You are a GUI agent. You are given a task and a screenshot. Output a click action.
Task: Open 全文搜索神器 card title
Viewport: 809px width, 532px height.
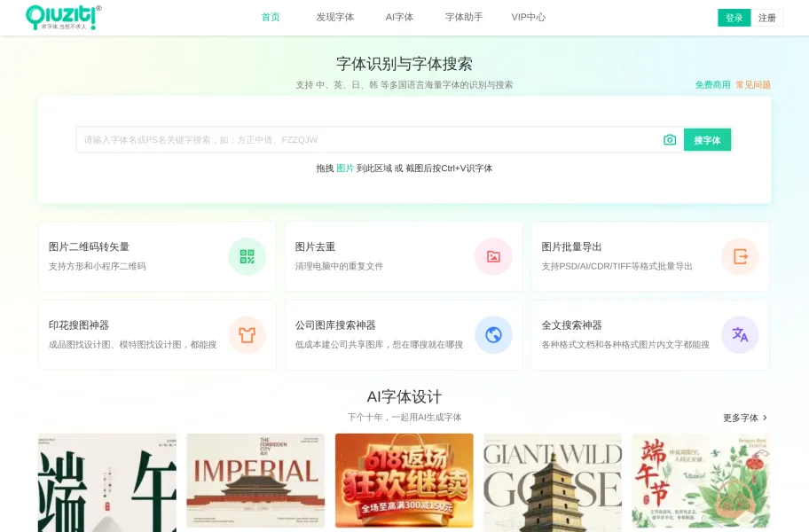[x=571, y=325]
